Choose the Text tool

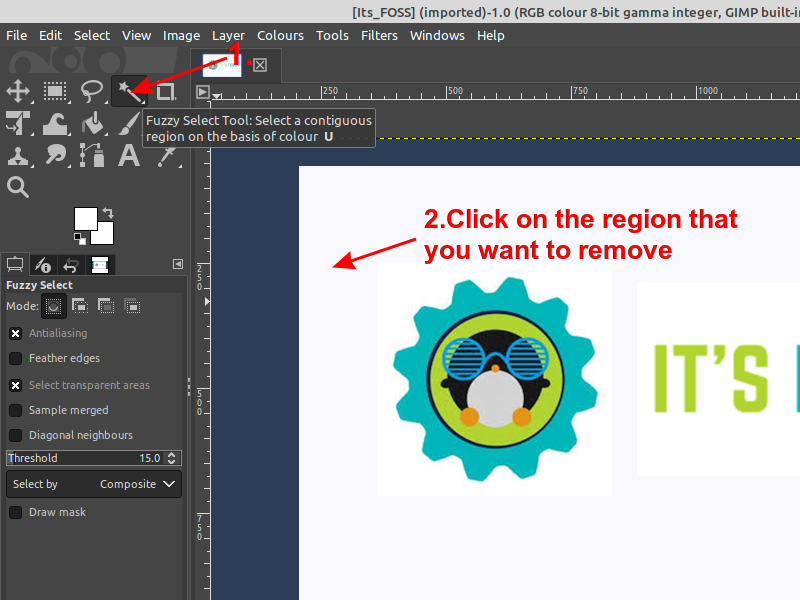coord(129,156)
